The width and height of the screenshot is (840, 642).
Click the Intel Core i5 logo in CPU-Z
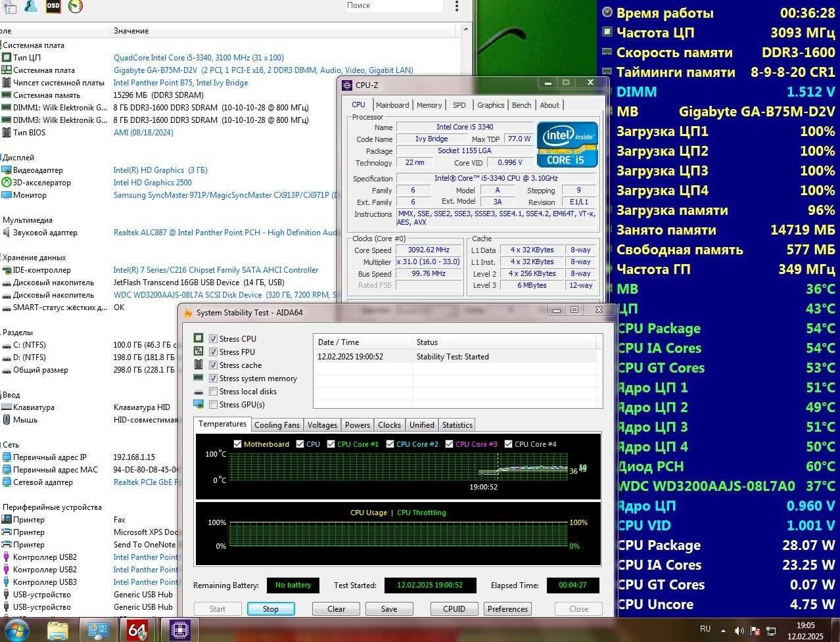(x=568, y=144)
